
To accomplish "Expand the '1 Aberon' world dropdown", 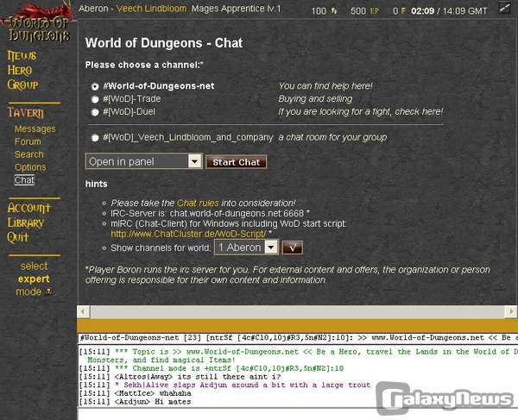I will pyautogui.click(x=246, y=248).
